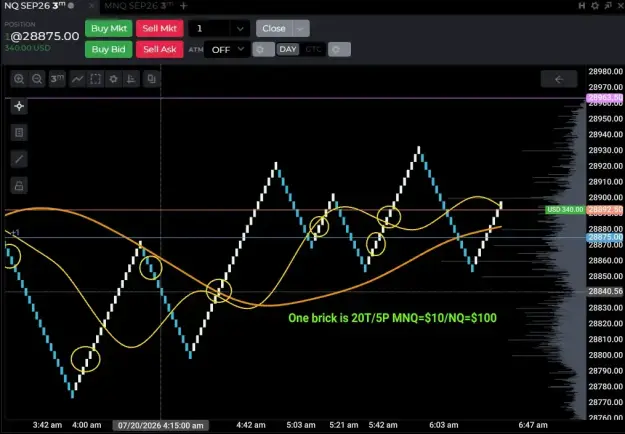Add a new chart tab
625x434 pixels.
pyautogui.click(x=184, y=6)
